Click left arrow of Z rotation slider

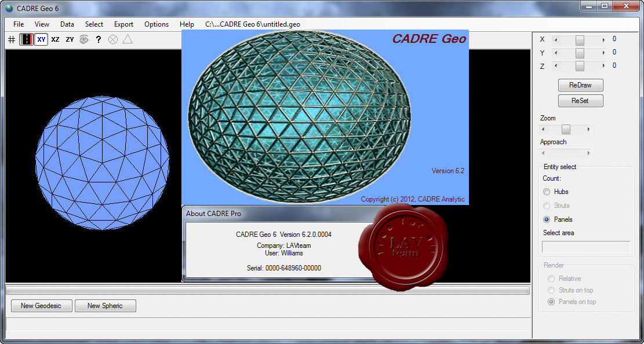pyautogui.click(x=556, y=65)
